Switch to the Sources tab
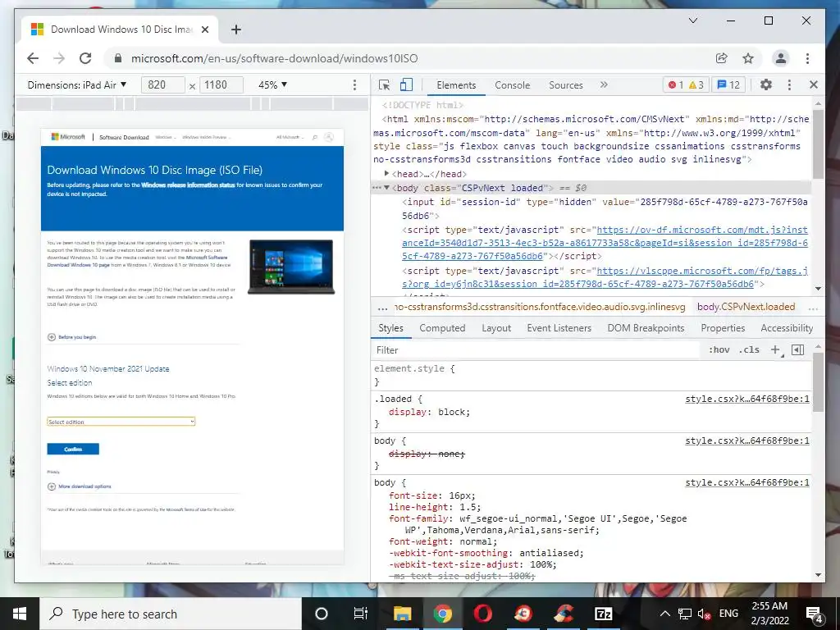Screen dimensions: 840x630 [566, 85]
